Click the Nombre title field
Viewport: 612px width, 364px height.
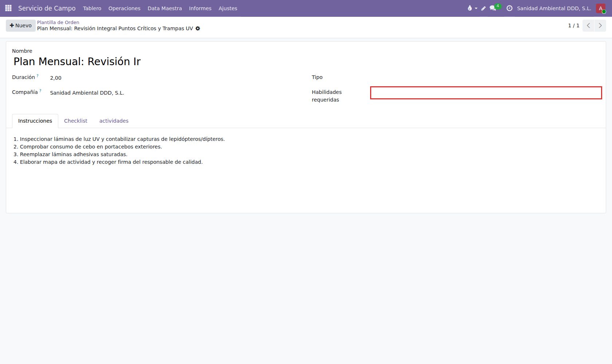pyautogui.click(x=77, y=62)
